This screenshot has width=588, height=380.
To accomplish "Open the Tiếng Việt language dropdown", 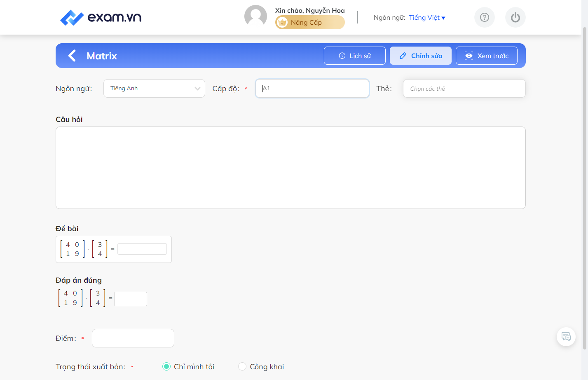I will pyautogui.click(x=427, y=17).
